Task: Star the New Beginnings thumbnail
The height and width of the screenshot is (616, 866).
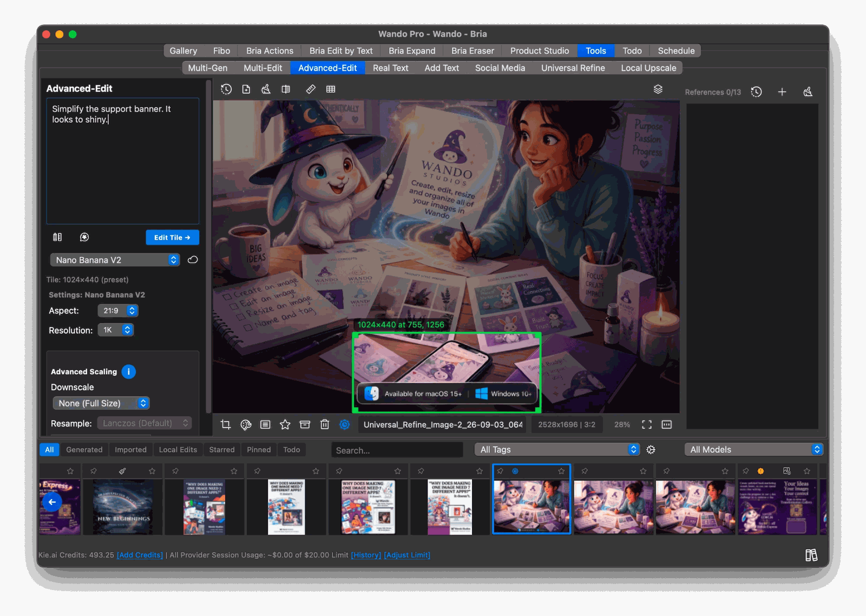Action: tap(152, 471)
